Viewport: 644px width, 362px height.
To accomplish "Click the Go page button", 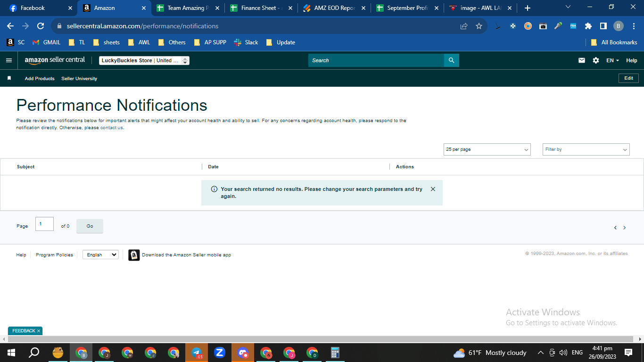I will pos(90,226).
